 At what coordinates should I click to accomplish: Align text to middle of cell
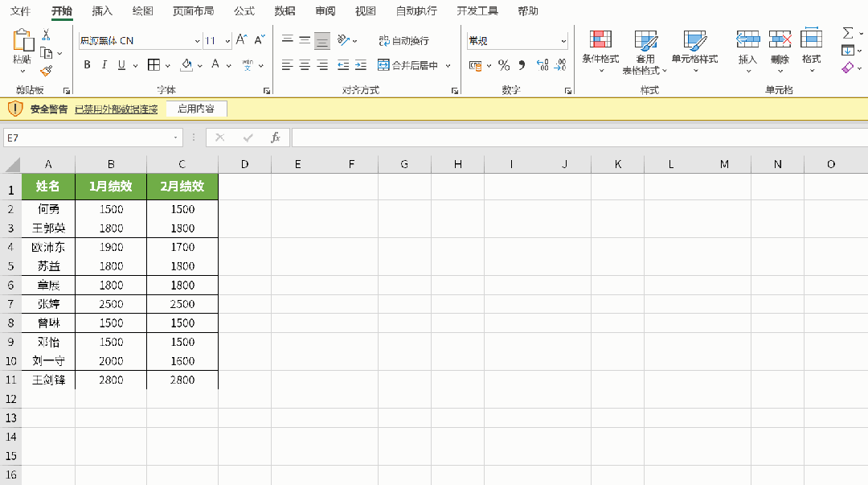point(305,40)
